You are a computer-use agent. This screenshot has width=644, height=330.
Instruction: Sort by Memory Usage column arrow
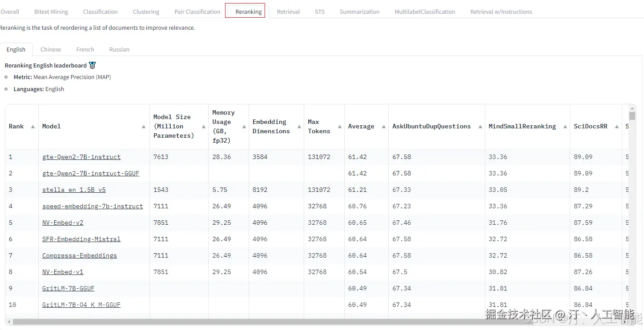pyautogui.click(x=244, y=127)
